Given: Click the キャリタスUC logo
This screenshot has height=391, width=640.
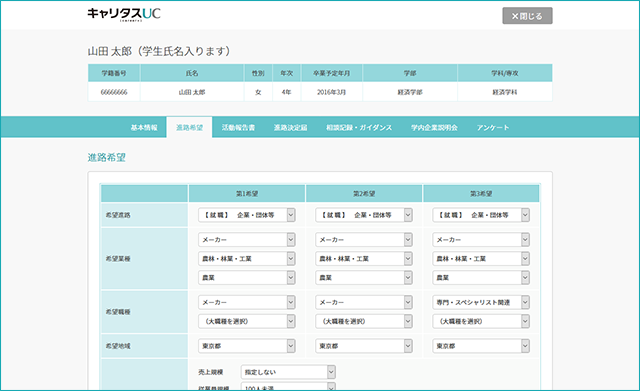Looking at the screenshot, I should click(124, 14).
